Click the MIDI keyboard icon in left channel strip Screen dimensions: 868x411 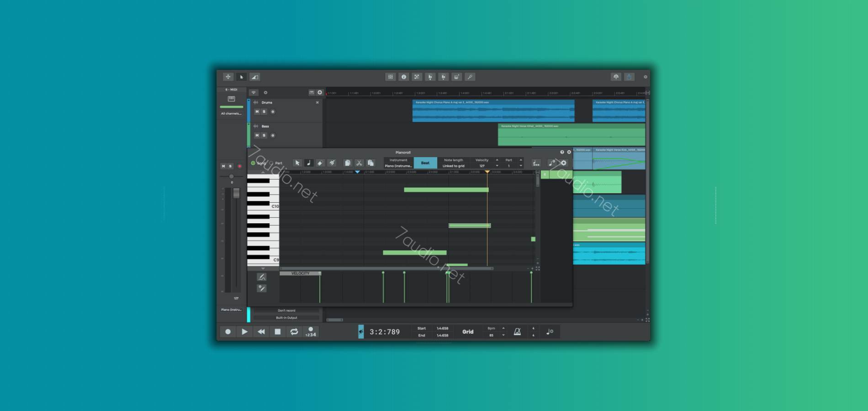click(231, 99)
